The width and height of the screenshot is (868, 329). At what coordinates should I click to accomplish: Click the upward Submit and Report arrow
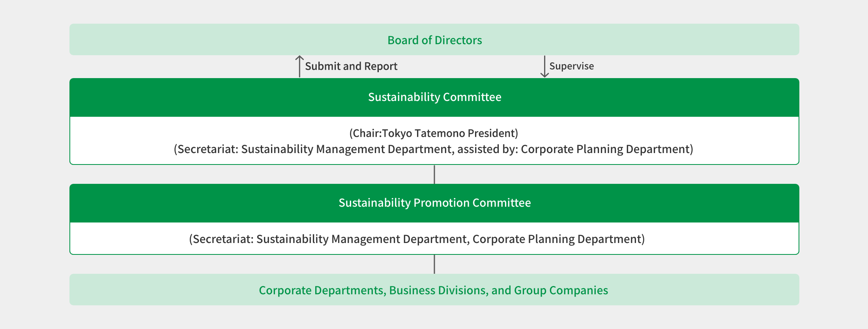click(299, 66)
